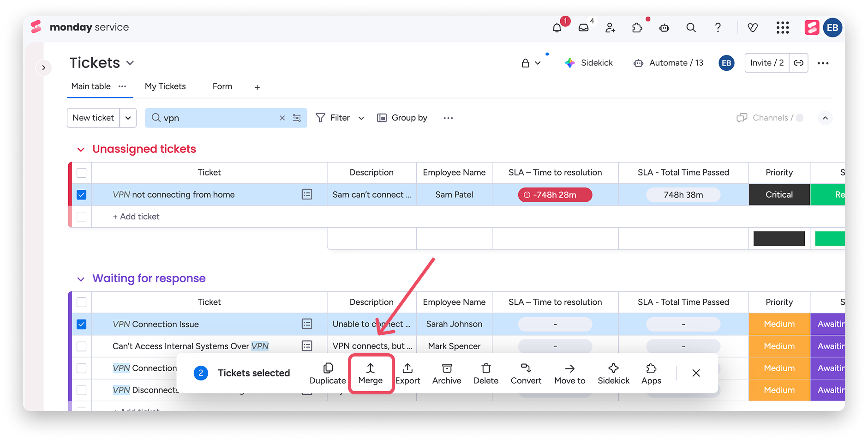
Task: Open updates icon for Can't Access Internal Systems ticket
Action: (307, 346)
